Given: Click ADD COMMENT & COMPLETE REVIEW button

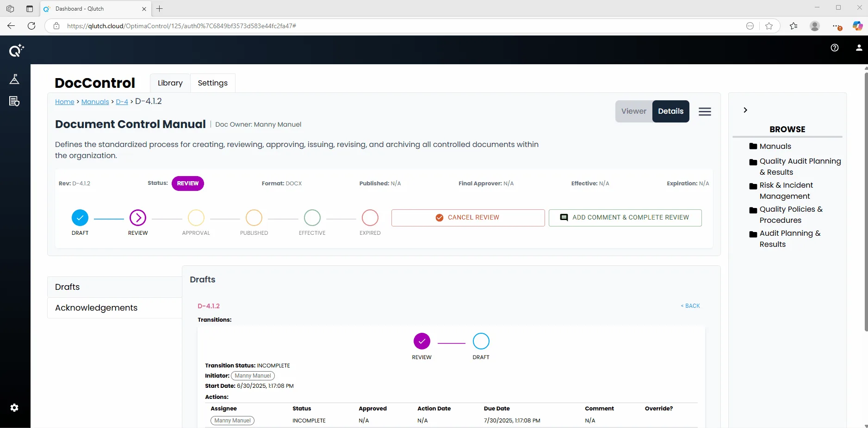Looking at the screenshot, I should point(625,218).
